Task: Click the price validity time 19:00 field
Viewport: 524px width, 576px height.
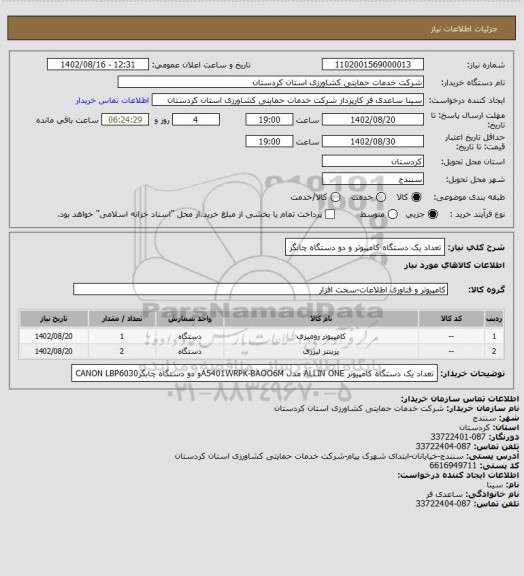Action: pyautogui.click(x=269, y=141)
